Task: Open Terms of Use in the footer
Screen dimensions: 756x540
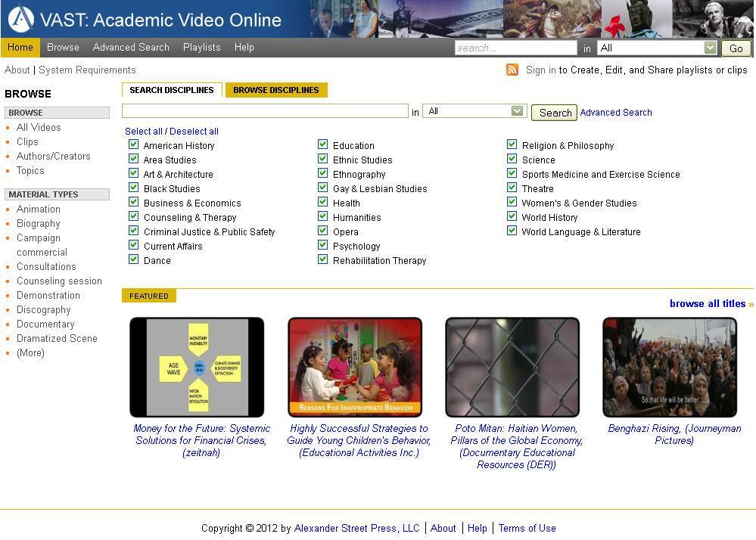Action: tap(527, 528)
